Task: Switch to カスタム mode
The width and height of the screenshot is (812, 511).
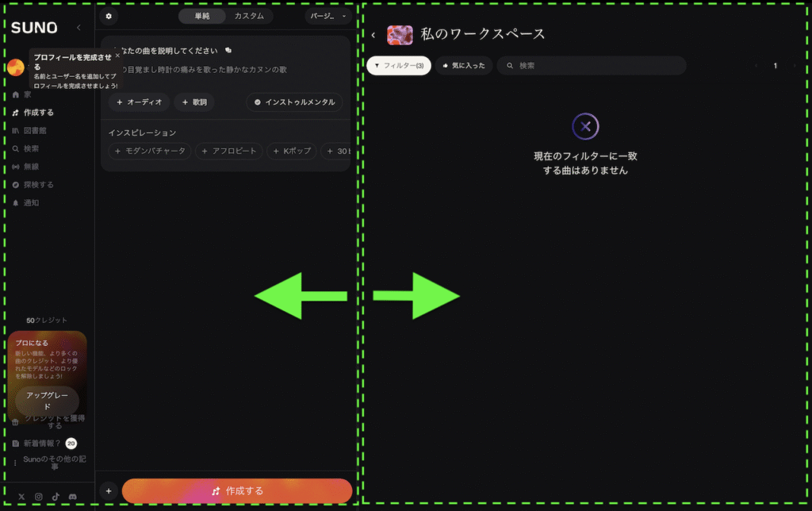Action: [x=250, y=16]
